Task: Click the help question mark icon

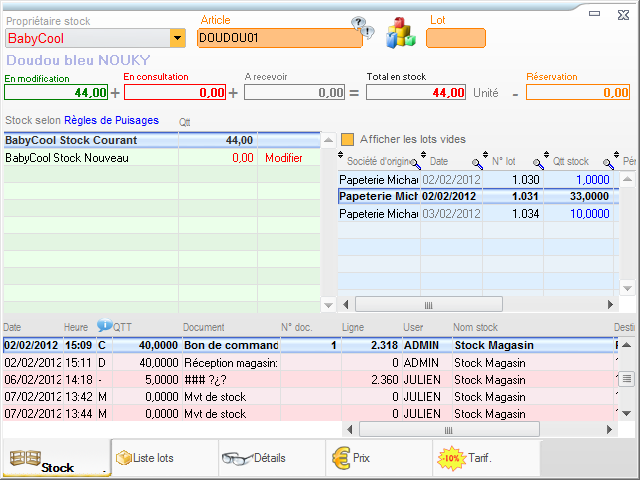Action: point(358,23)
